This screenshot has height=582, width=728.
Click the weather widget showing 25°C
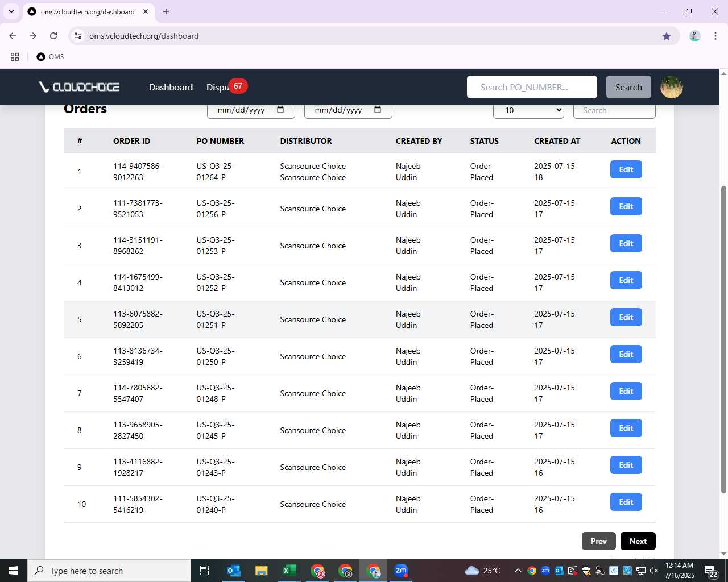tap(482, 571)
